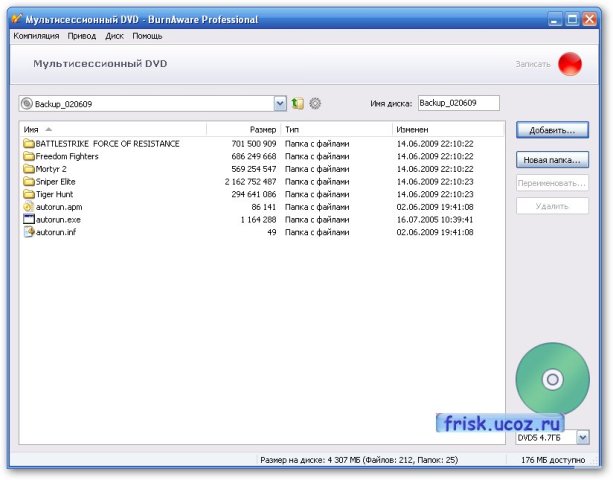This screenshot has width=613, height=480.
Task: Click the autorun.apm file icon
Action: [29, 206]
